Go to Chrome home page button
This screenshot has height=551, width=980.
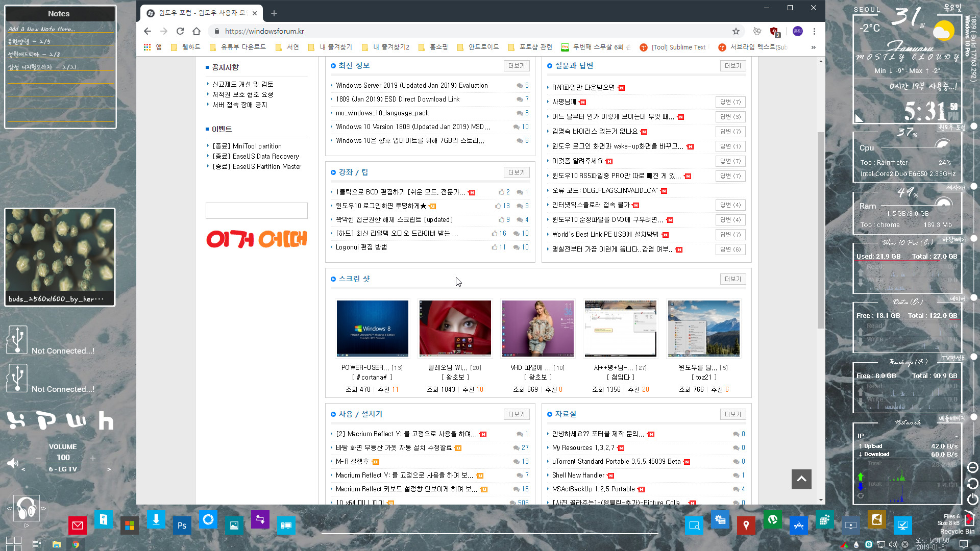[197, 31]
